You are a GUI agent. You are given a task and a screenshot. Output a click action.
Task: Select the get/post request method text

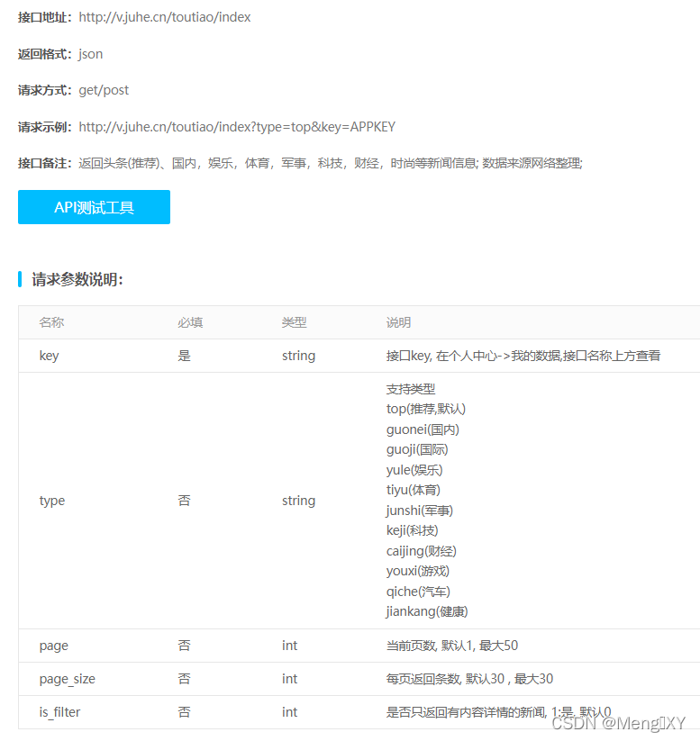pos(104,90)
